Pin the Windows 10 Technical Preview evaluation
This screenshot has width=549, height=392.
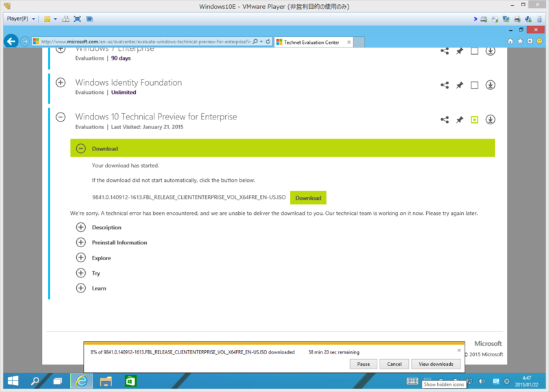coord(460,120)
